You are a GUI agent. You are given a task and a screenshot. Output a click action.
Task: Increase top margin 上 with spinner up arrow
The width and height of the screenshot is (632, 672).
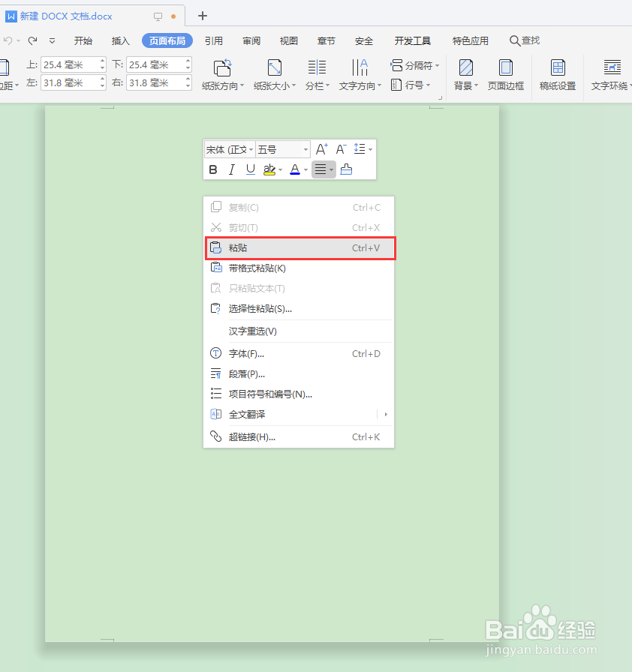click(x=102, y=61)
